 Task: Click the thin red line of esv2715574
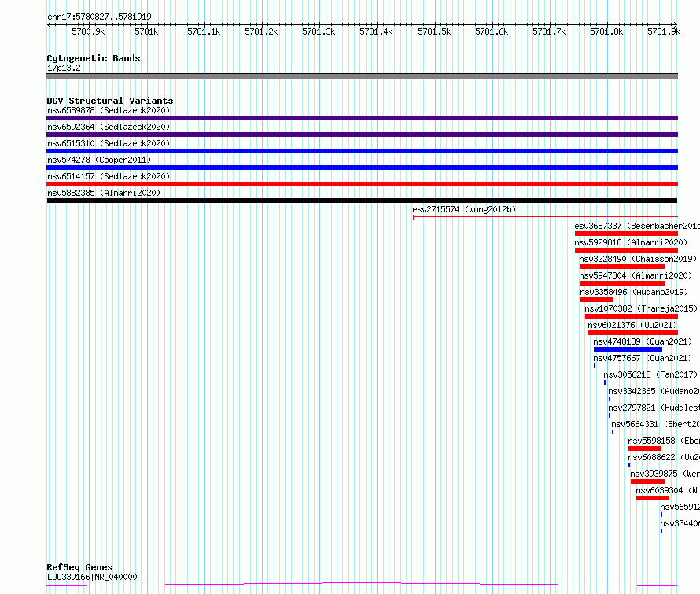click(545, 217)
